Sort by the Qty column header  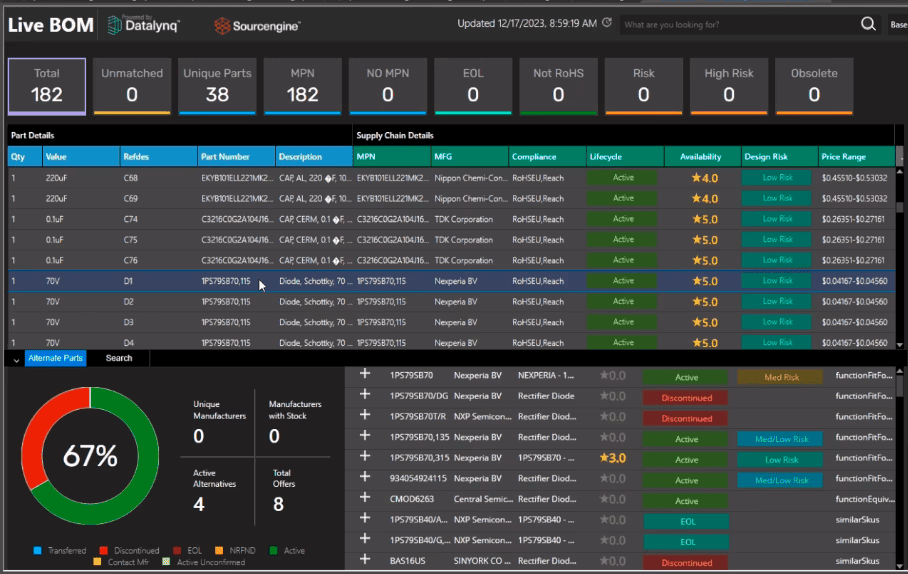click(24, 156)
